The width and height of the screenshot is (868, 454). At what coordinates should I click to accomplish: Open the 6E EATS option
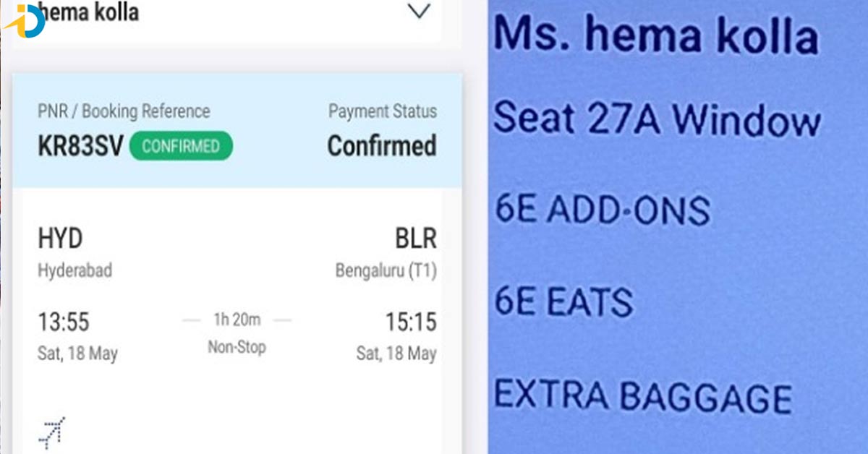pyautogui.click(x=563, y=301)
